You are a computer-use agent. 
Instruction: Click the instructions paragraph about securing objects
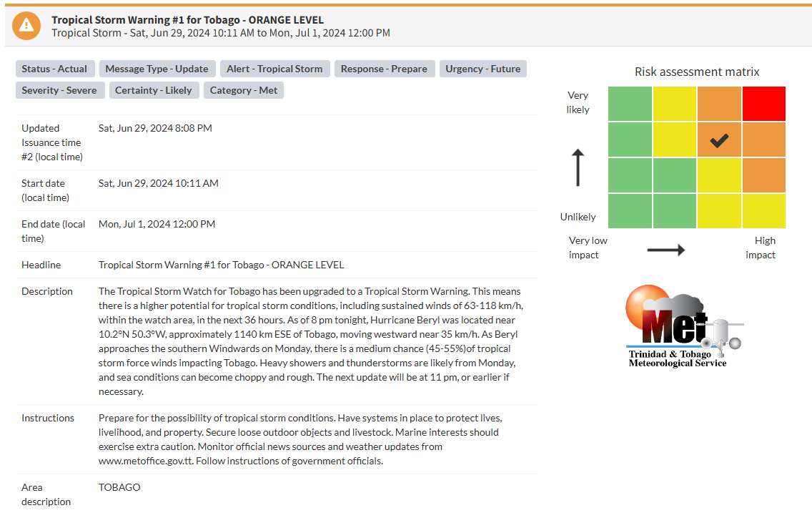(x=300, y=439)
